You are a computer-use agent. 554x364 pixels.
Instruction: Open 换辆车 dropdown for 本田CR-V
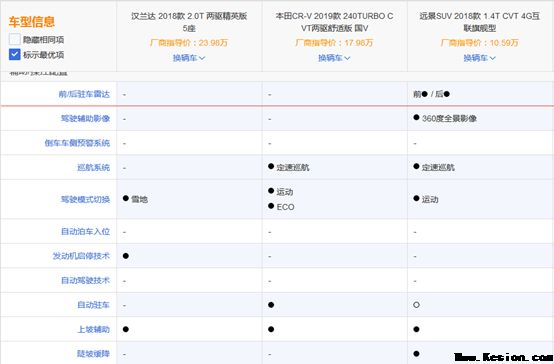[x=334, y=58]
